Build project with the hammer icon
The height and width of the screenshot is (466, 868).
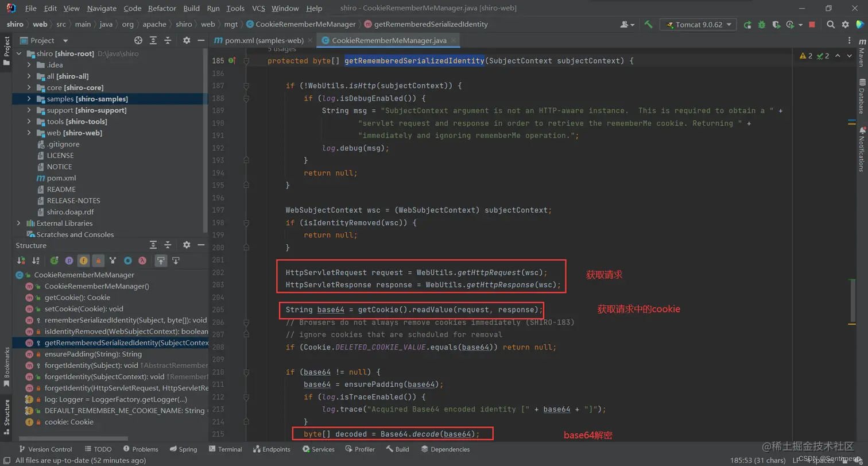(649, 25)
